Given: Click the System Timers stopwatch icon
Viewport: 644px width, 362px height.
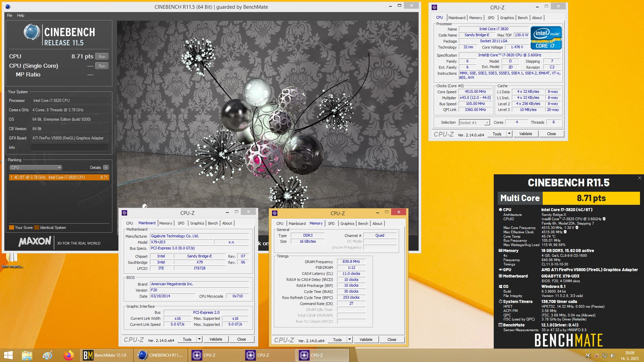Looking at the screenshot, I should click(x=500, y=302).
